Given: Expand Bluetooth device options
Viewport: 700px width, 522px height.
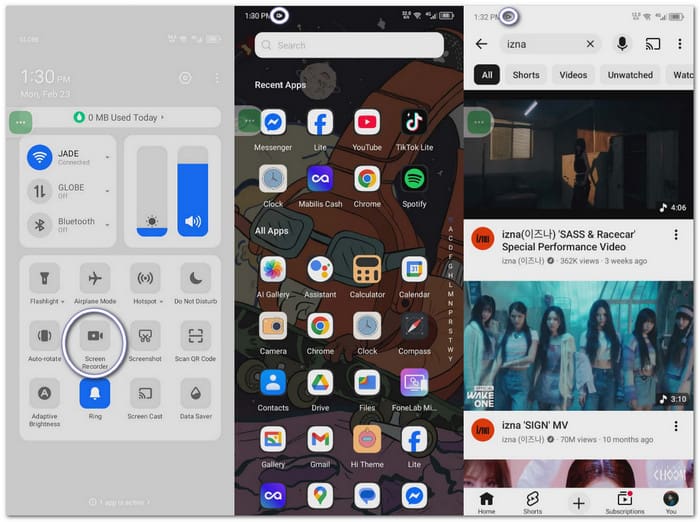Looking at the screenshot, I should [108, 225].
